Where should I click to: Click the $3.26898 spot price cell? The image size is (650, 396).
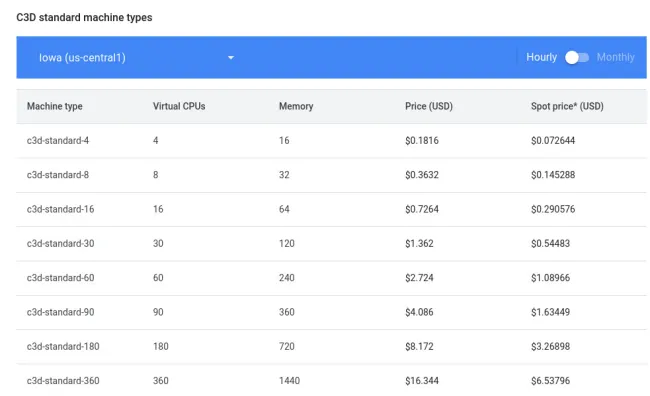551,346
